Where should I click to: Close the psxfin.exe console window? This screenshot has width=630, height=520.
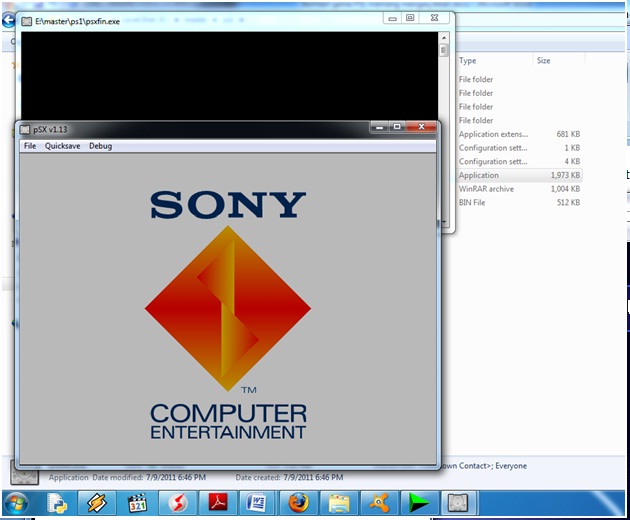pos(434,18)
